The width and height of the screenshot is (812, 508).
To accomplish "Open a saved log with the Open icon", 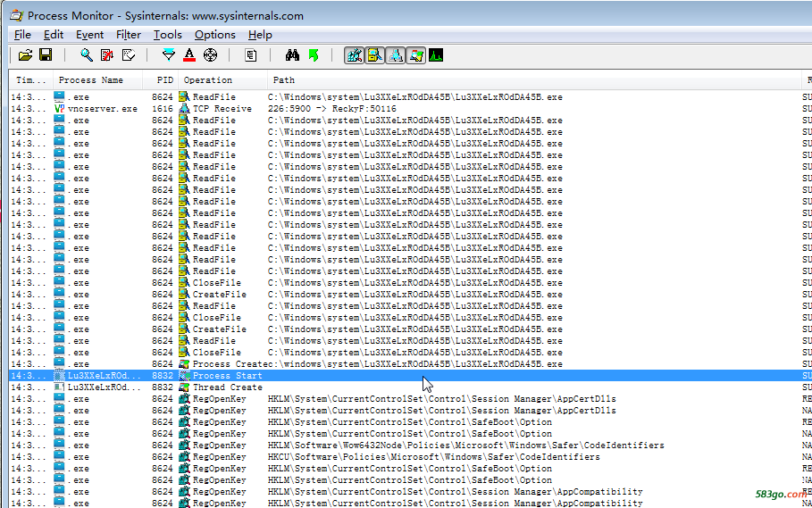I will pos(25,54).
